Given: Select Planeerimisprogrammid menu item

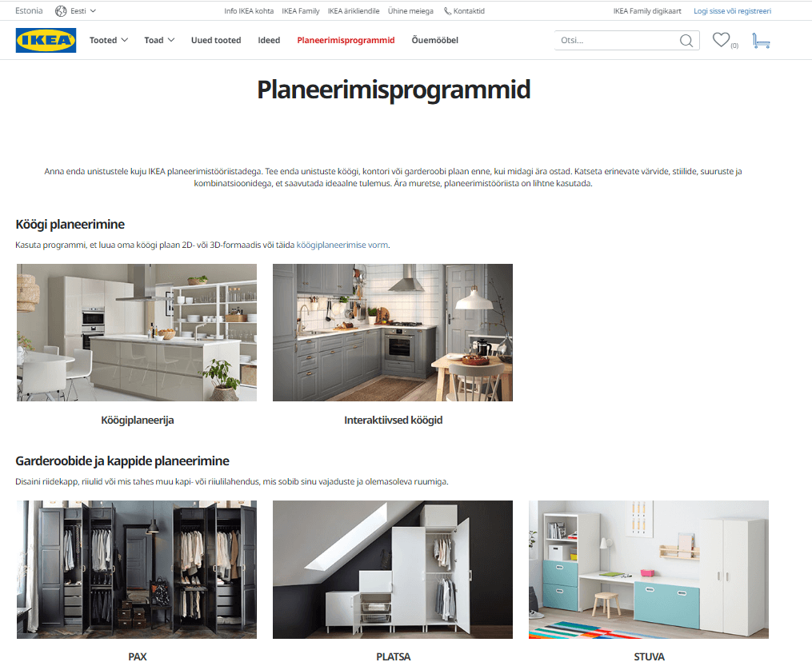Looking at the screenshot, I should [x=346, y=40].
